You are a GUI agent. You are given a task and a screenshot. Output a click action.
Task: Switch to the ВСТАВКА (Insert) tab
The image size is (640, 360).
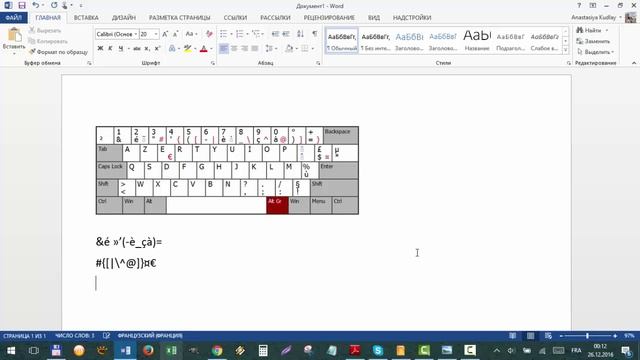click(86, 18)
